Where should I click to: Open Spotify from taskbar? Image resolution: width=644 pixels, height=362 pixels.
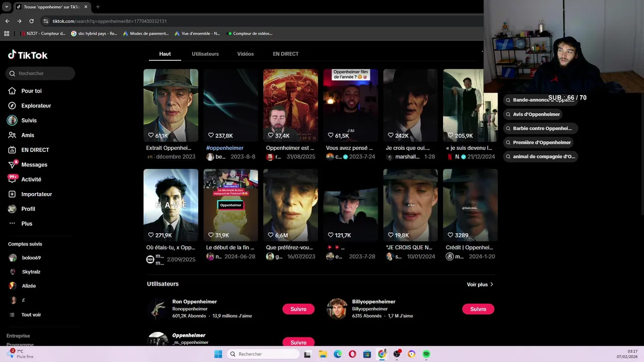[426, 354]
